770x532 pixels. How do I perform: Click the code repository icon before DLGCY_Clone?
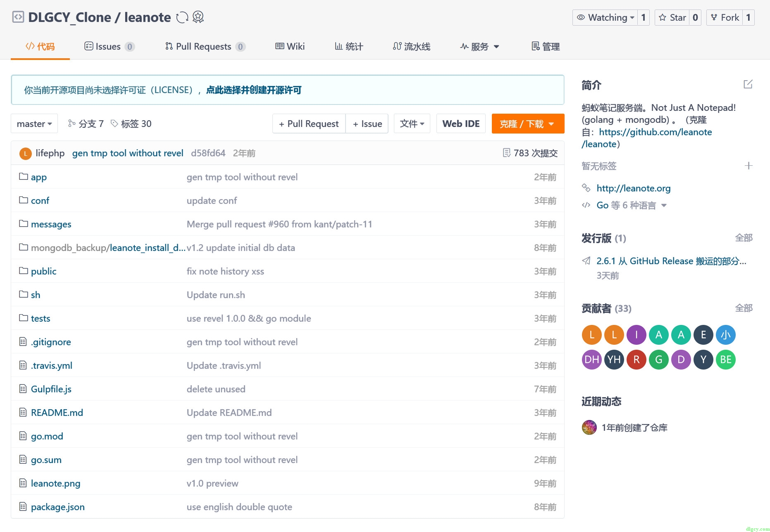tap(18, 17)
